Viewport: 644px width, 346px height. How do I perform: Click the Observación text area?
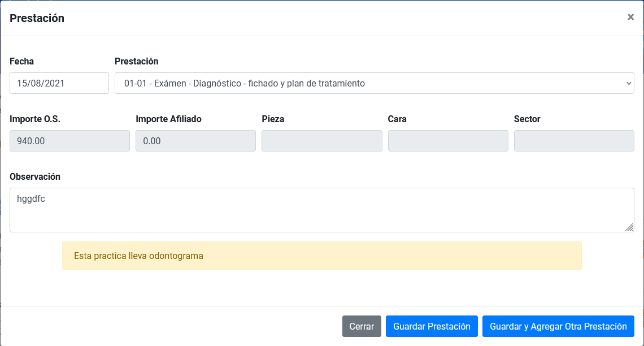(321, 209)
